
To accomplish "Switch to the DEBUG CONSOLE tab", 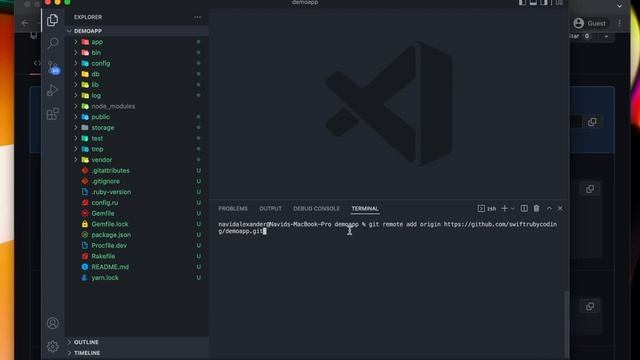I will [316, 209].
